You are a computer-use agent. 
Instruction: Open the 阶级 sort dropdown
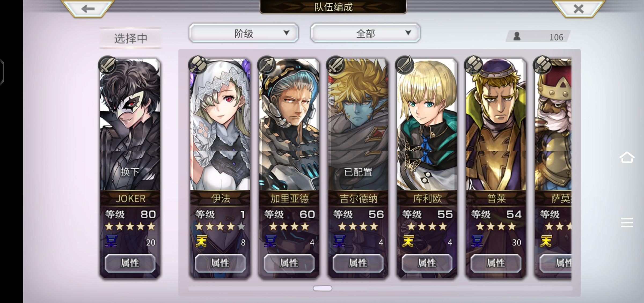[x=244, y=33]
